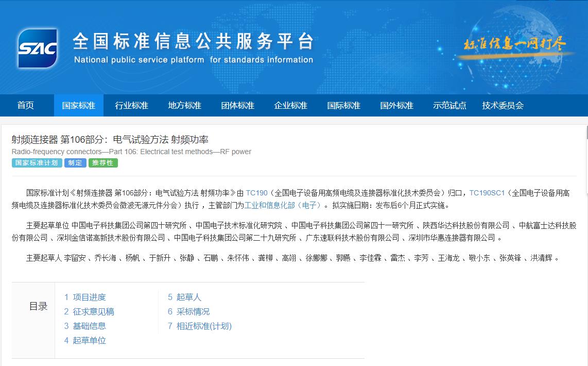588x366 pixels.
Task: Switch to 团体标准 section
Action: 237,106
